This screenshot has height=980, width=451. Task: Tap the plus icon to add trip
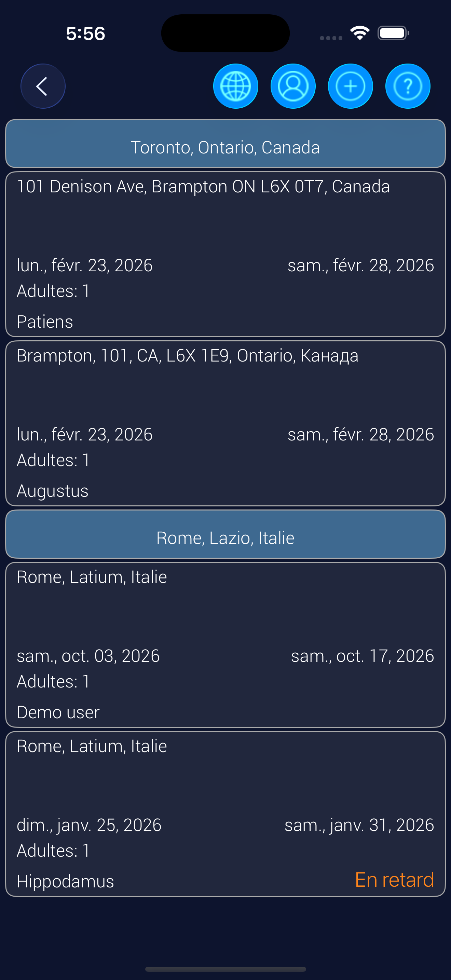tap(350, 86)
